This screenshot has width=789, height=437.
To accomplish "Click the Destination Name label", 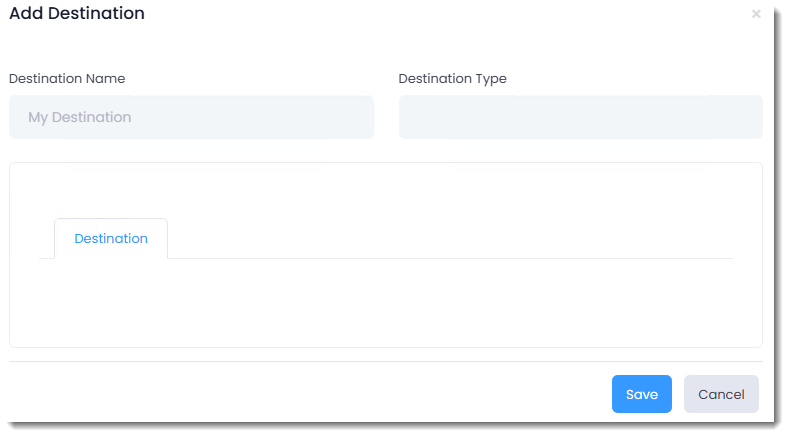I will tap(67, 79).
